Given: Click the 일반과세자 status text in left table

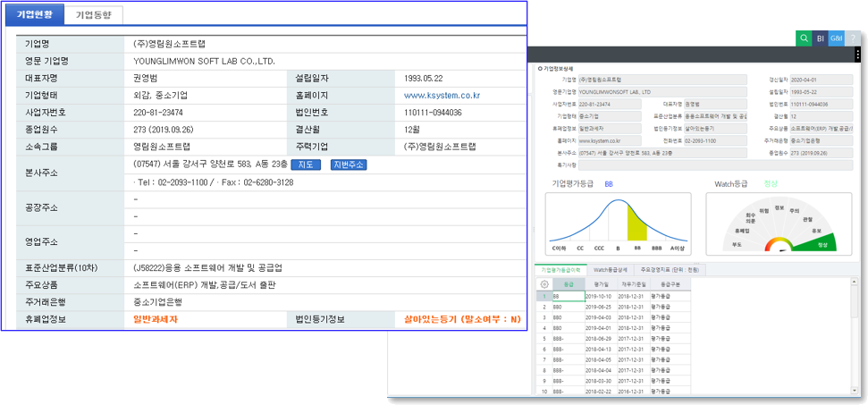Looking at the screenshot, I should [156, 319].
